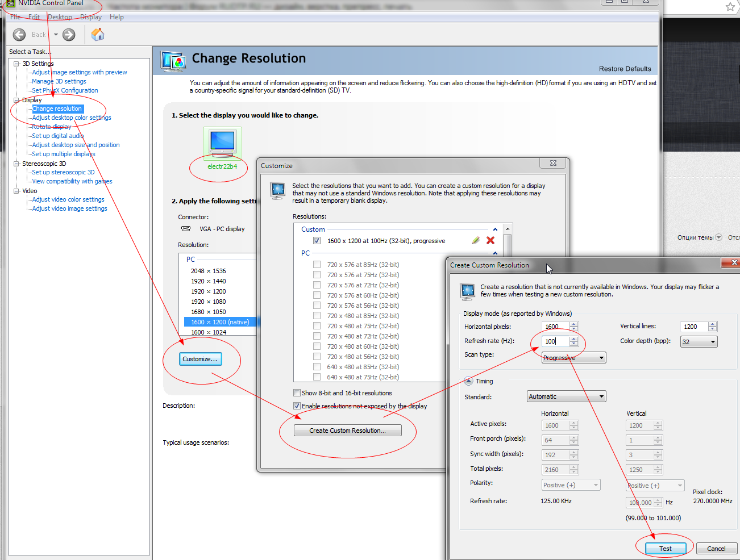This screenshot has width=740, height=560.
Task: Click the Cancel button
Action: tap(716, 549)
